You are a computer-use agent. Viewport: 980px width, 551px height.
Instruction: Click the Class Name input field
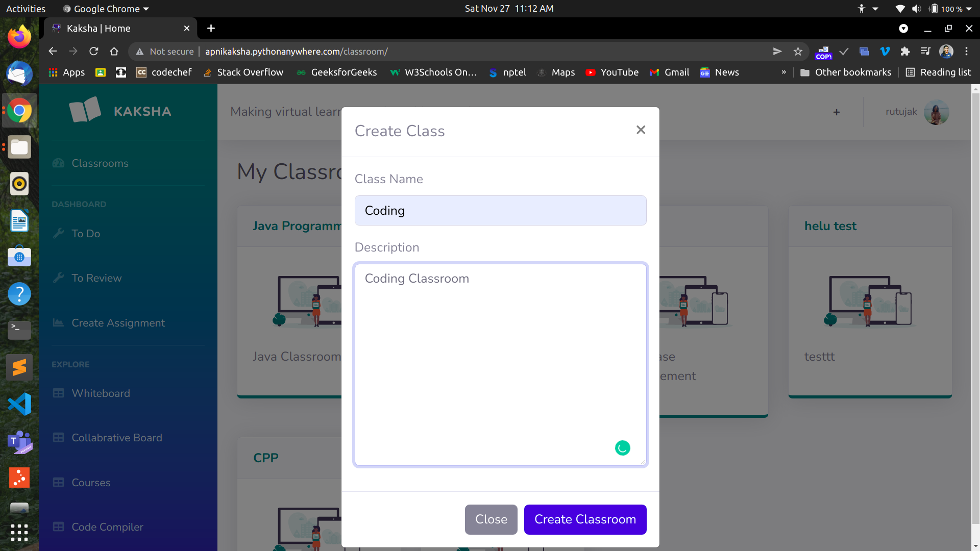pyautogui.click(x=500, y=211)
